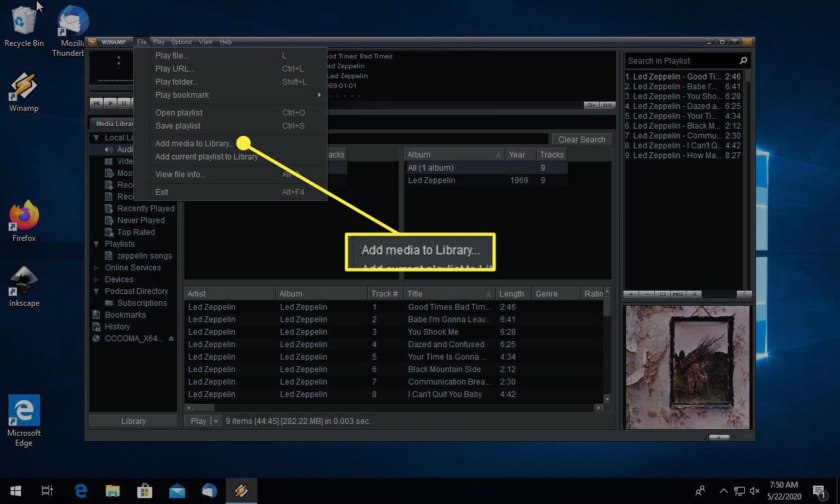Remove entries with the playlist minus button
Image resolution: width=840 pixels, height=504 pixels.
[648, 294]
